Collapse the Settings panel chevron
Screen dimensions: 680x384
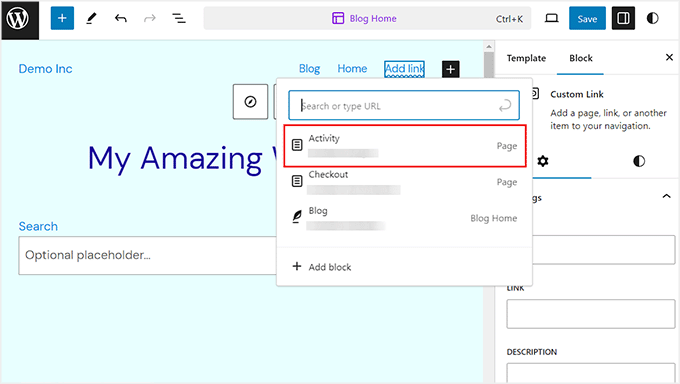[667, 196]
